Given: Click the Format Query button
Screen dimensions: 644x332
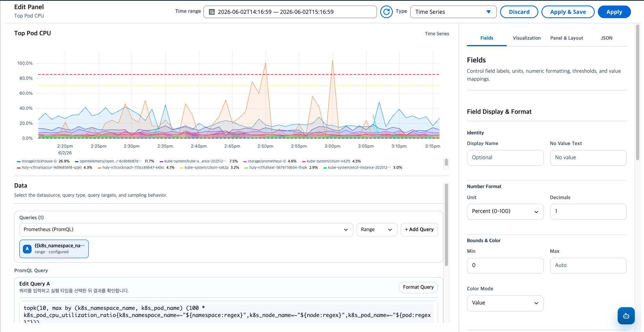Looking at the screenshot, I should (x=418, y=287).
